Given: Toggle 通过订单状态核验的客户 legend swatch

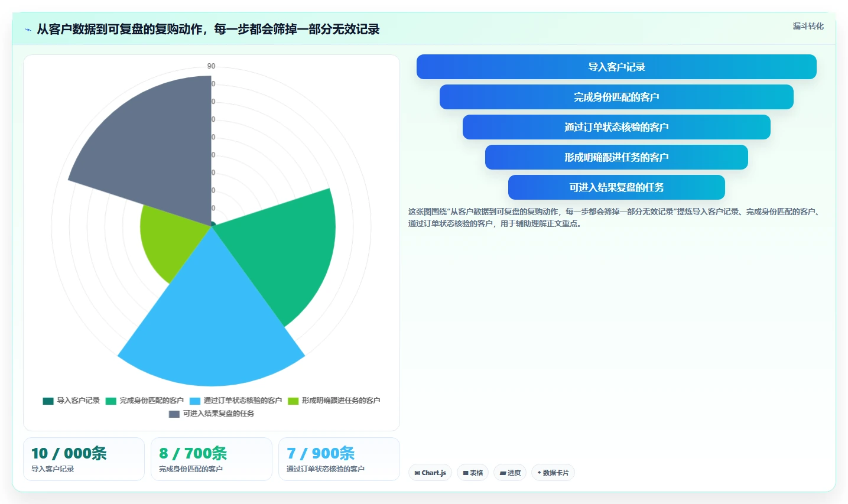Looking at the screenshot, I should pos(195,401).
